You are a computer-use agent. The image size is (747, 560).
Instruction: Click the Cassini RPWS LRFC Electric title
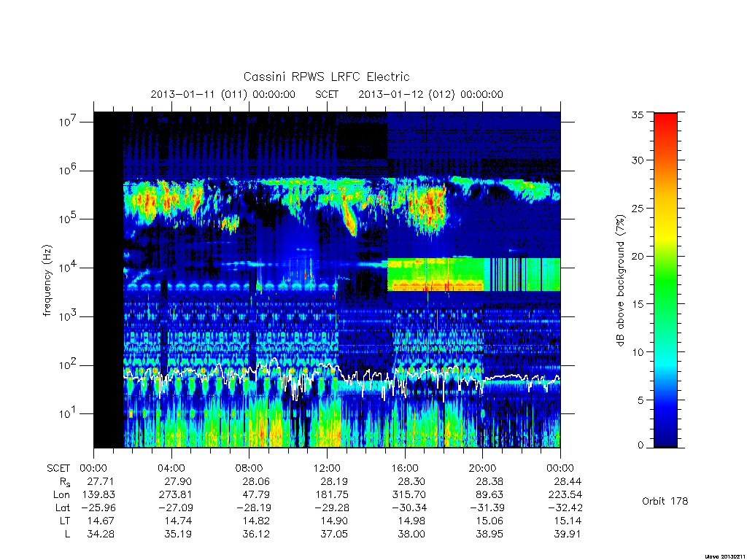[x=326, y=77]
